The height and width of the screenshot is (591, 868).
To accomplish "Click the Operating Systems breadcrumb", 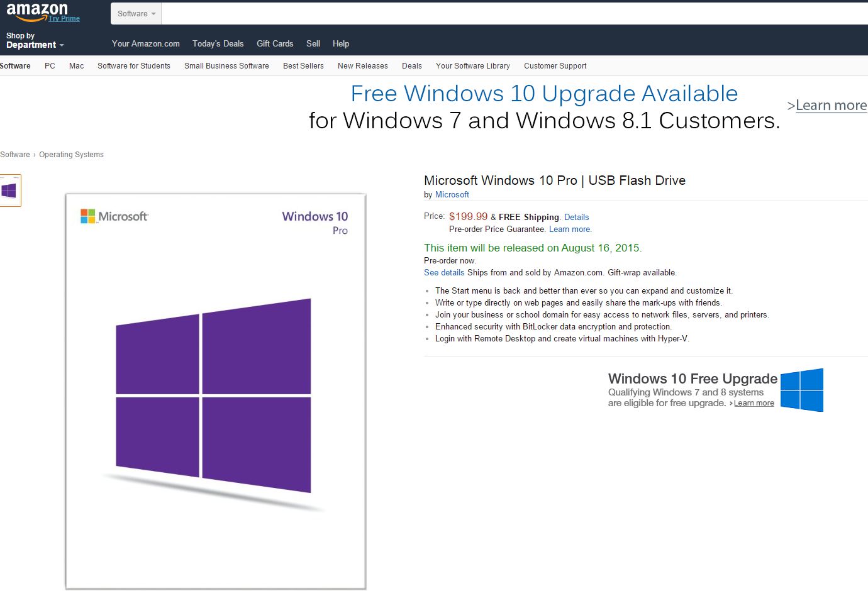I will [x=71, y=154].
